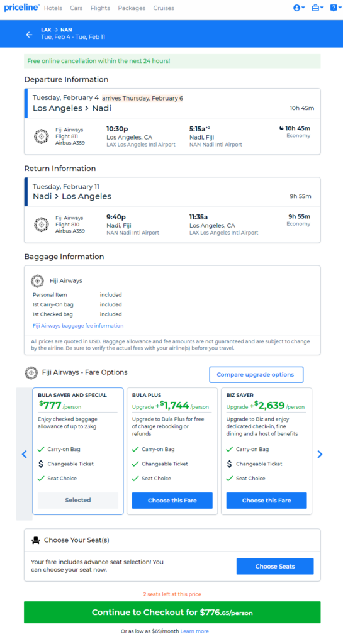This screenshot has width=343, height=644.
Task: Click the '1st Carry-On bag' row
Action: (77, 305)
